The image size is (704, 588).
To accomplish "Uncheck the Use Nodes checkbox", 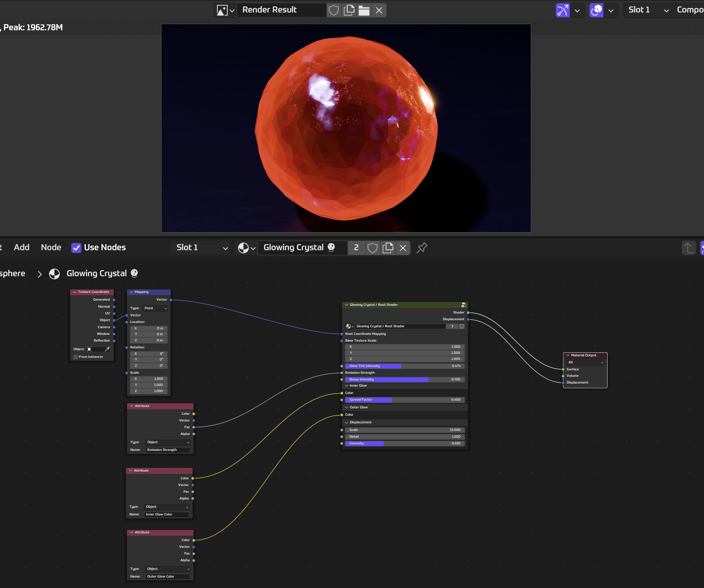I will tap(76, 248).
